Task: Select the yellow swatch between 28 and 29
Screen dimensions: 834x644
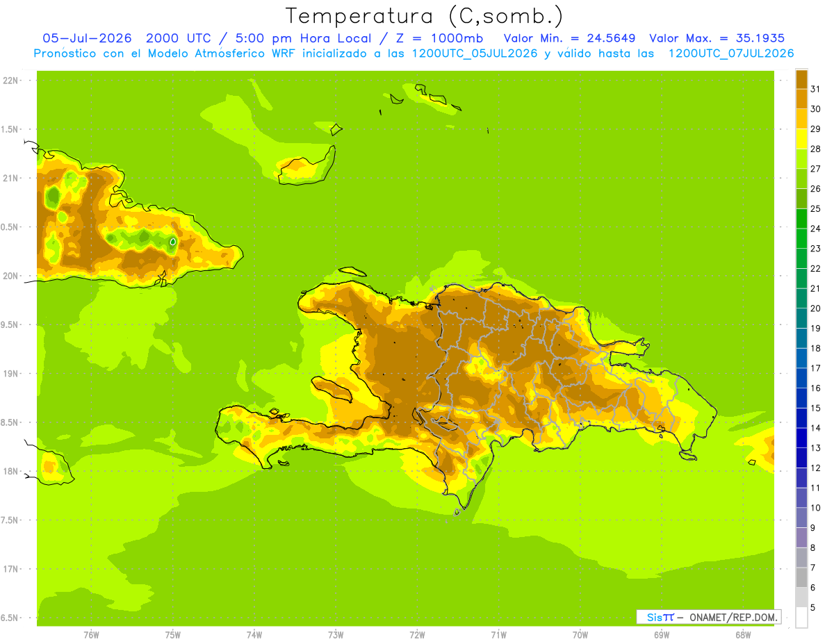Action: [801, 139]
